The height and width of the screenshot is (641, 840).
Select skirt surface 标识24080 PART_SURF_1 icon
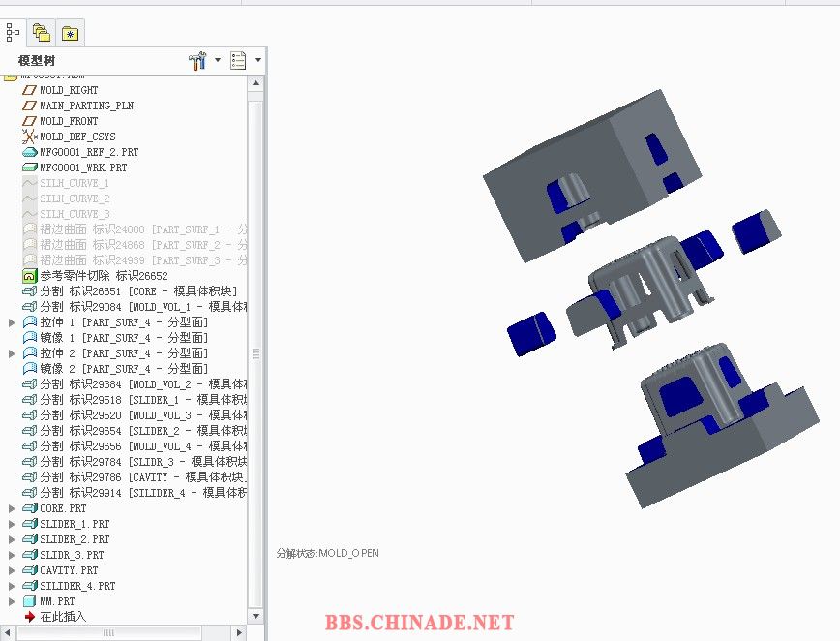[x=29, y=229]
